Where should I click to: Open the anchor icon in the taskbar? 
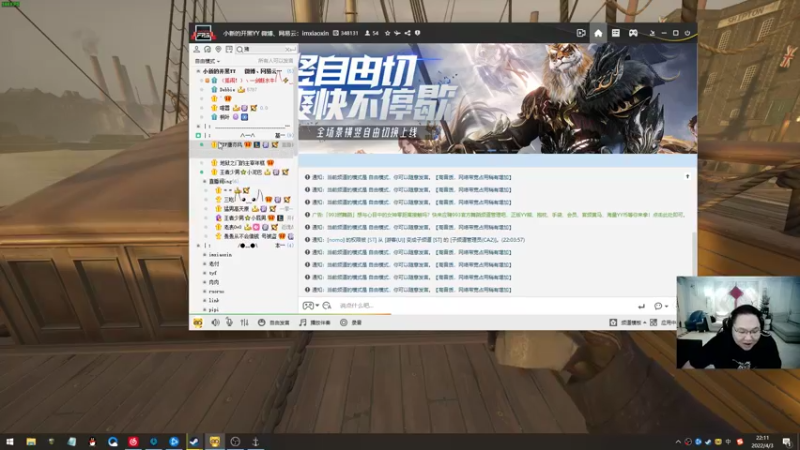pyautogui.click(x=256, y=441)
